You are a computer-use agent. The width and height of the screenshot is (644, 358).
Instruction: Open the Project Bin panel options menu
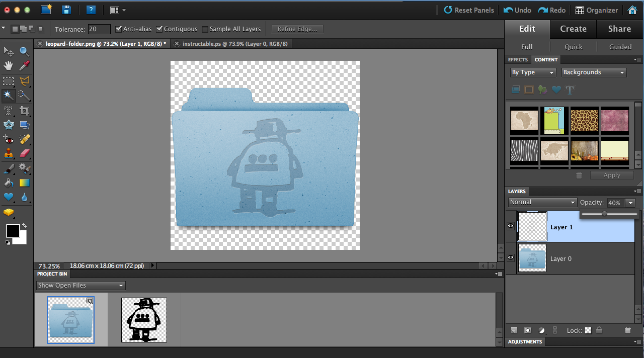(x=499, y=274)
